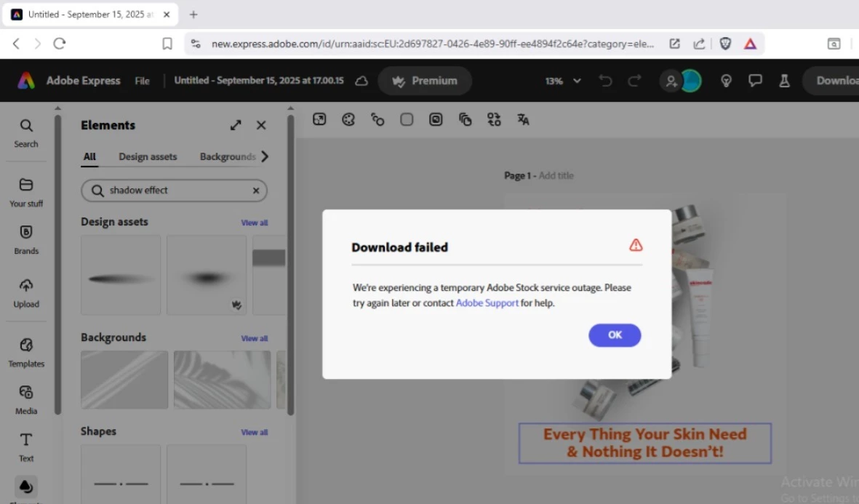Click the Premium button
This screenshot has width=859, height=504.
[425, 81]
